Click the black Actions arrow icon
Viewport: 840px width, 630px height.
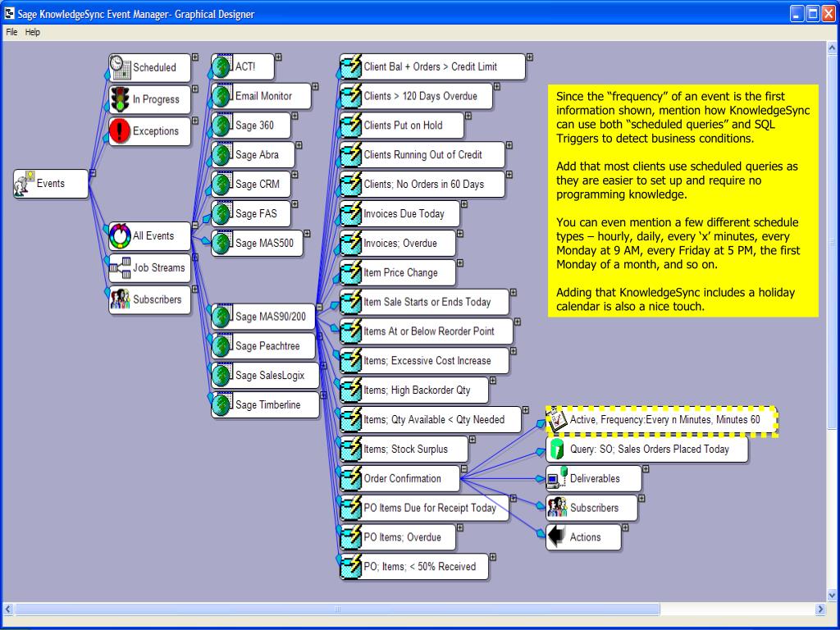(557, 536)
